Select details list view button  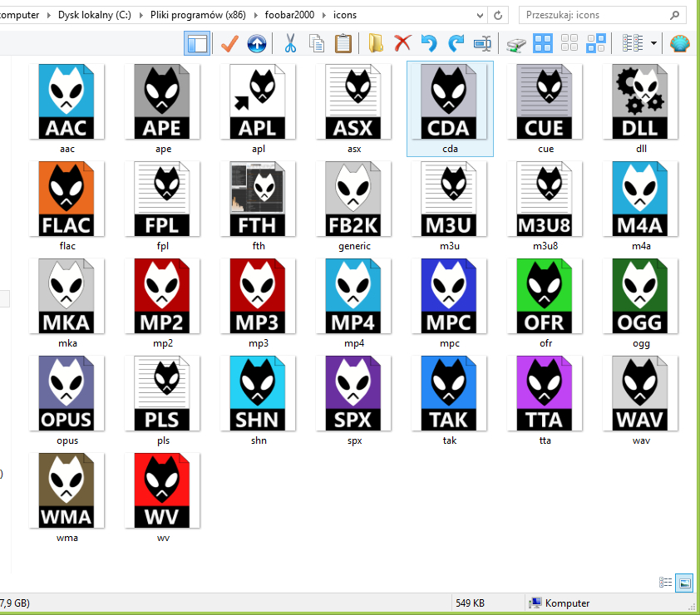pyautogui.click(x=633, y=44)
